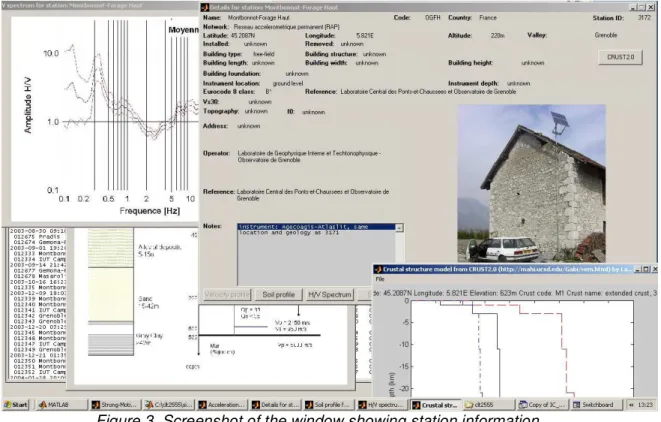Click the Sand 15-42m layer block
This screenshot has height=422, width=661.
pyautogui.click(x=111, y=294)
